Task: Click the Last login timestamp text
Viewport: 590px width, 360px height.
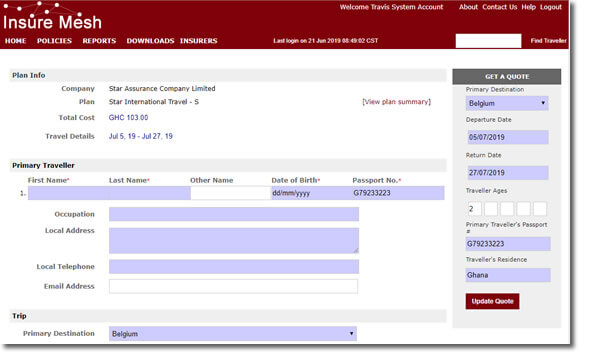Action: [325, 41]
